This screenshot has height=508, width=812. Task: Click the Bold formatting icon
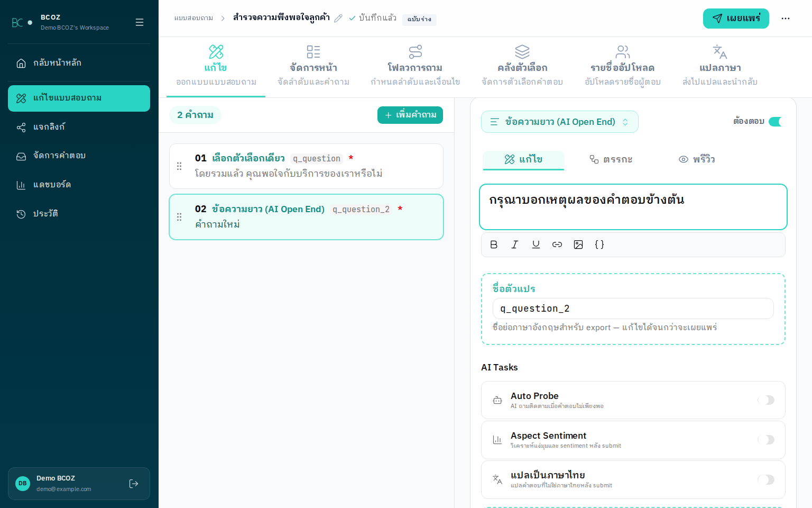[494, 244]
